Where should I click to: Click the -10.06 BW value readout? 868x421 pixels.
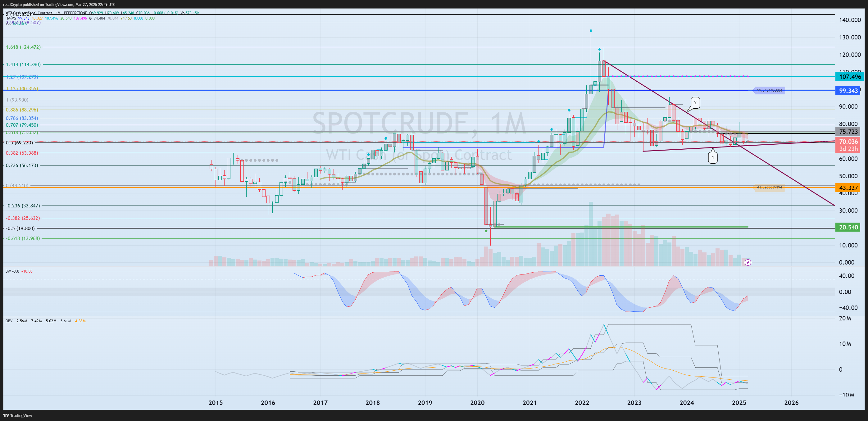tap(27, 271)
